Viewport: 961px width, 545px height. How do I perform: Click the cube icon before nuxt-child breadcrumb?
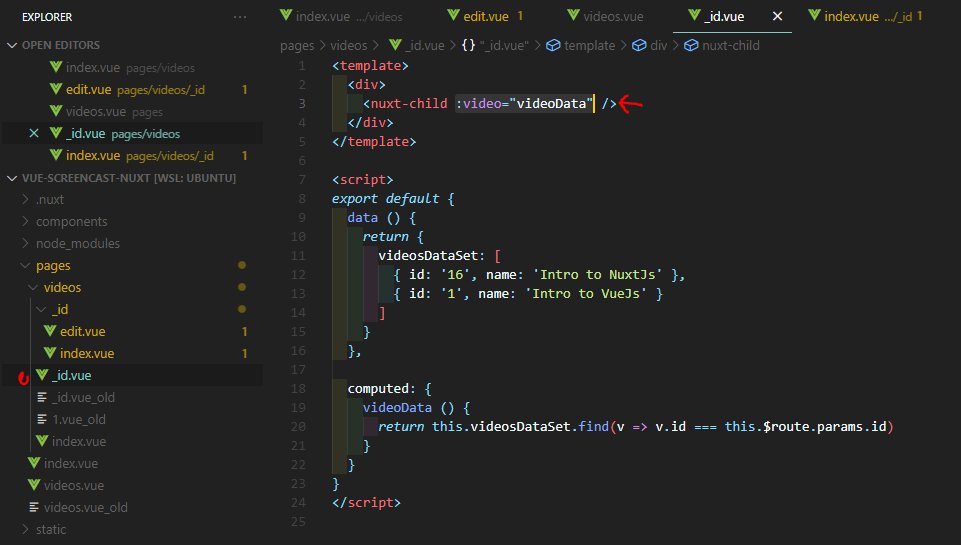point(691,46)
